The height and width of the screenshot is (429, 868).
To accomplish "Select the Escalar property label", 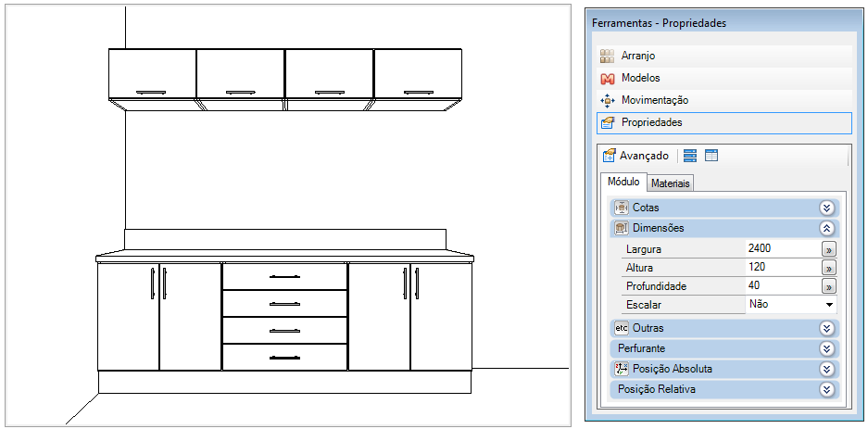I will coord(644,305).
